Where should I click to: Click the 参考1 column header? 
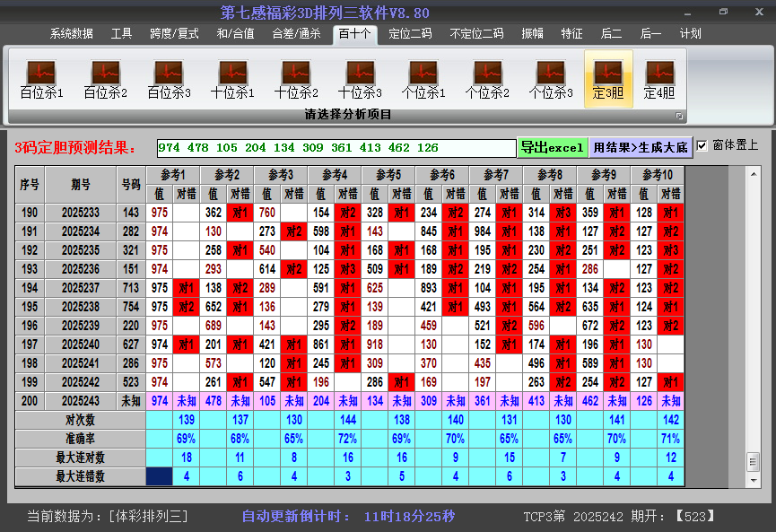click(x=173, y=174)
